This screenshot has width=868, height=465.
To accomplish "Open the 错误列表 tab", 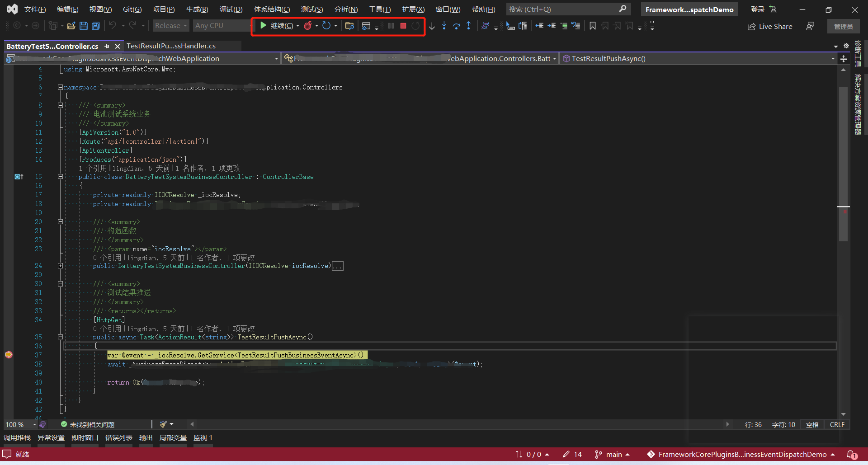I will click(x=119, y=438).
